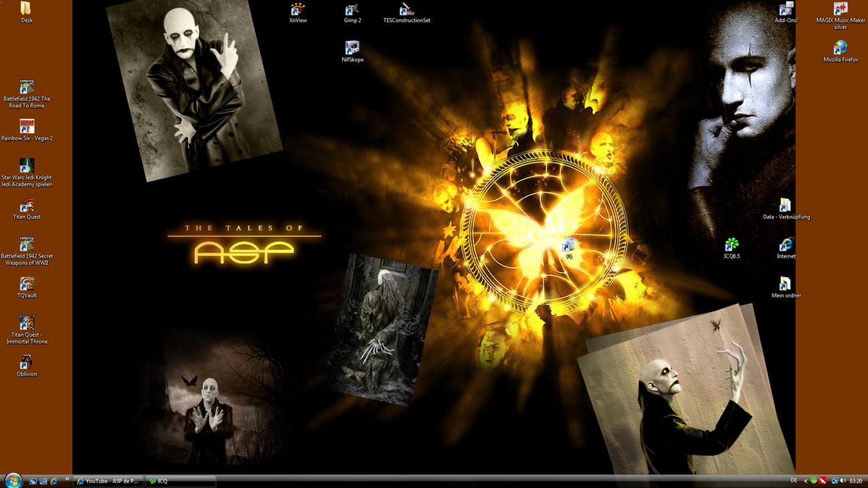Select the Gimp 2 desktop icon
This screenshot has height=488, width=868.
[x=352, y=11]
